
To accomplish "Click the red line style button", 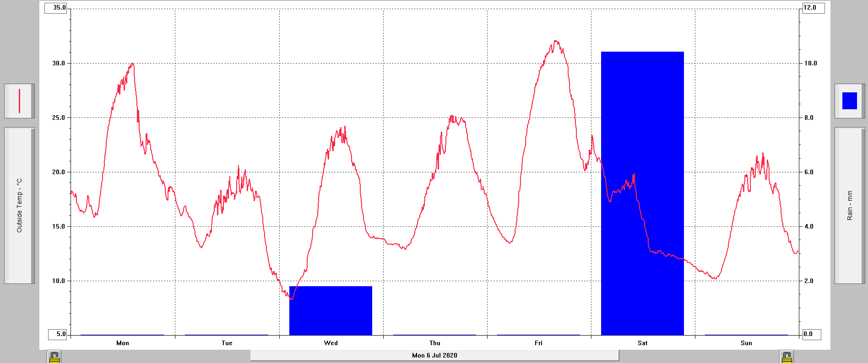I will [19, 101].
